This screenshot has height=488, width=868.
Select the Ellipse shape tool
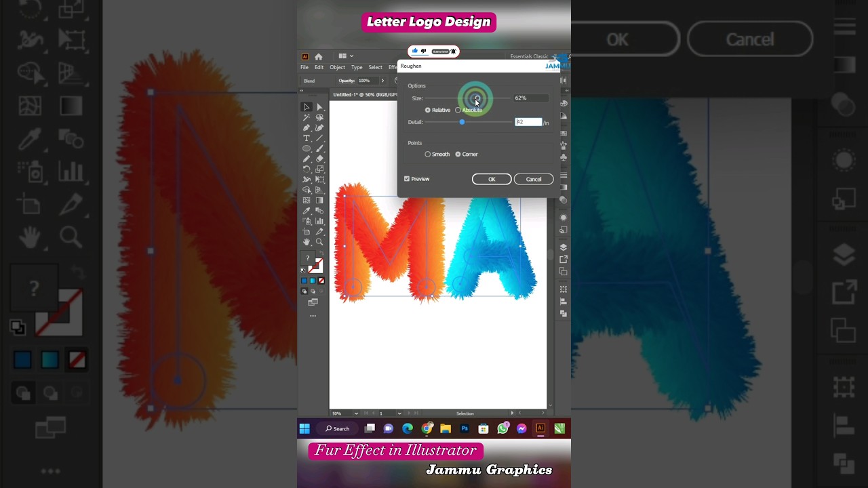307,148
